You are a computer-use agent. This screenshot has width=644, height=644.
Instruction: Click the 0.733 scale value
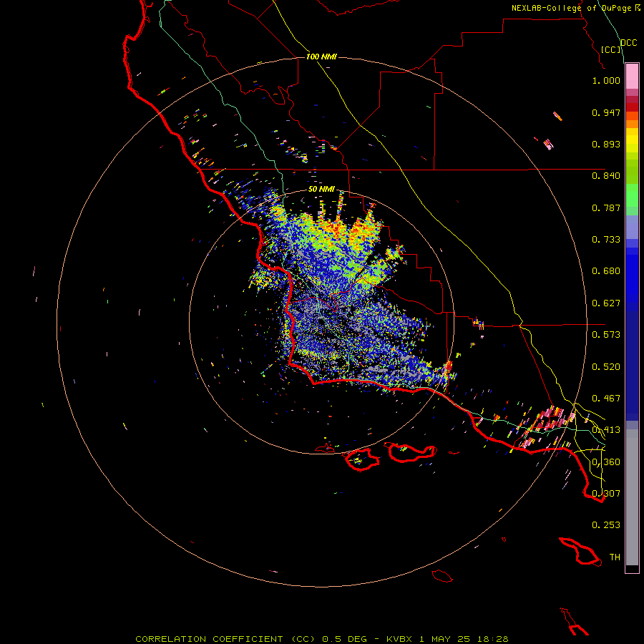click(x=606, y=240)
